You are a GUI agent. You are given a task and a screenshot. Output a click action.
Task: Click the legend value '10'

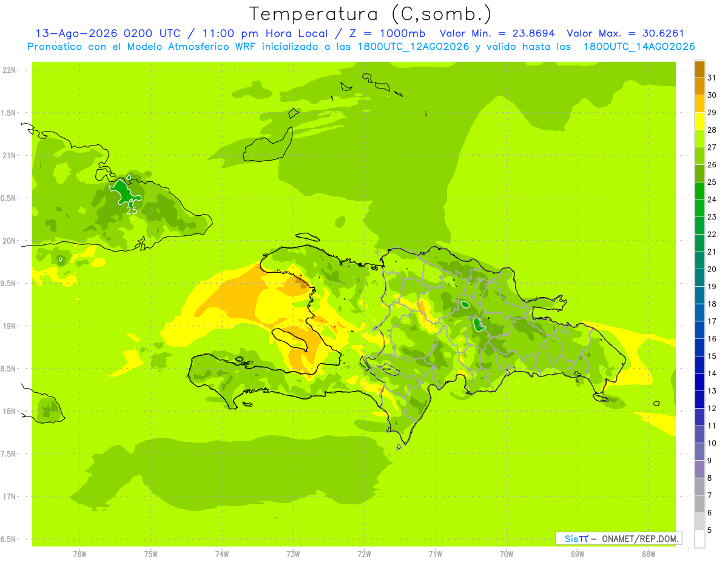click(x=712, y=443)
